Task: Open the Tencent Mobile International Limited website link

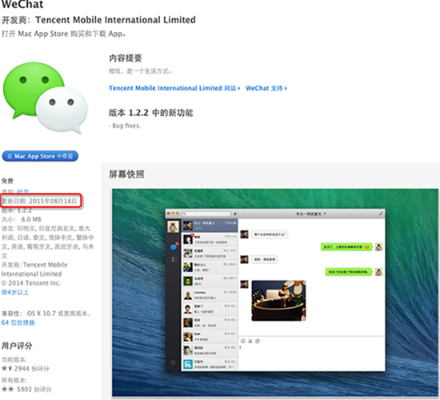Action: (x=174, y=88)
